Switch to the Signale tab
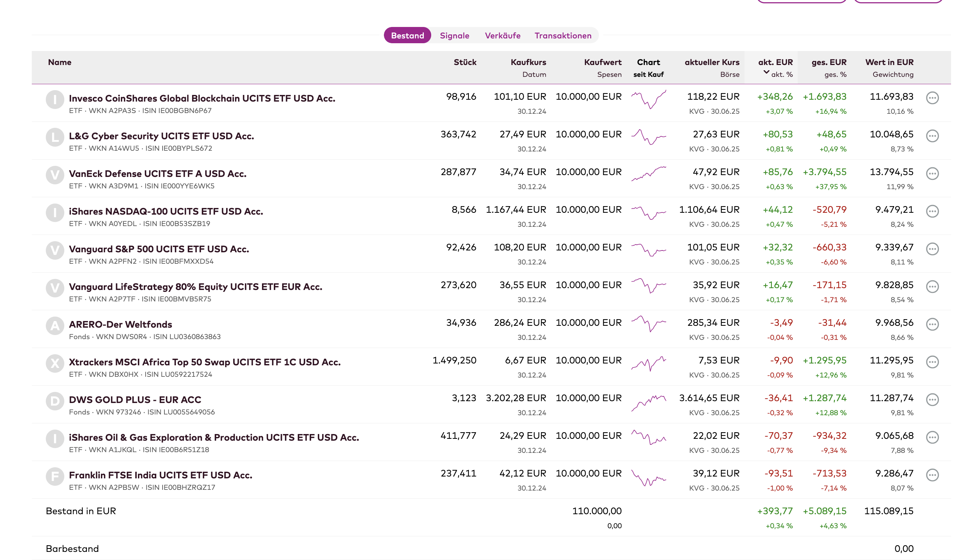The width and height of the screenshot is (971, 560). click(454, 35)
